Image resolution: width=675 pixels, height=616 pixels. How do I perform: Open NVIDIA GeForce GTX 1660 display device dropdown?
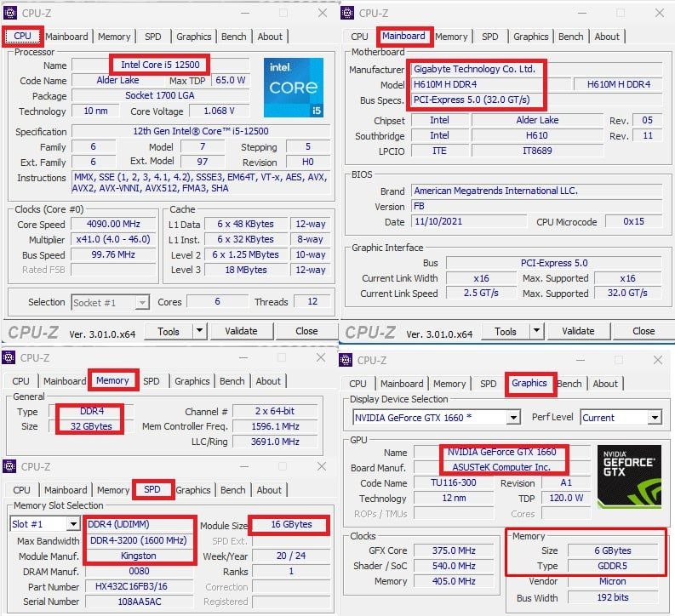coord(436,418)
